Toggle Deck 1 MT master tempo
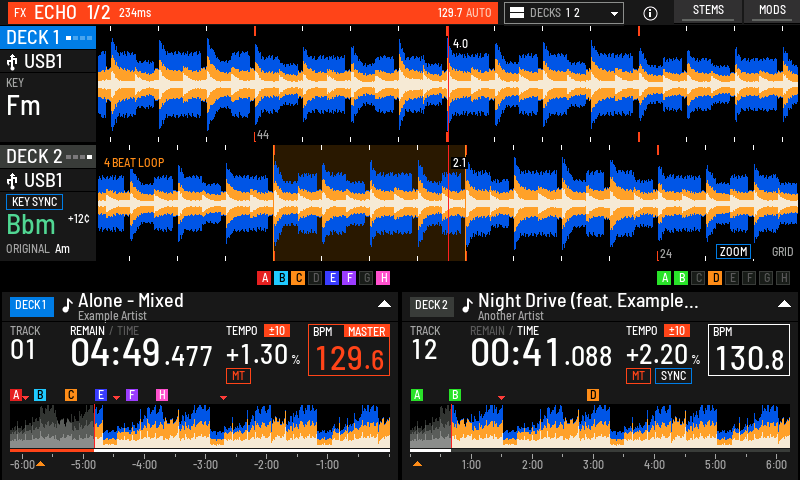 (238, 376)
